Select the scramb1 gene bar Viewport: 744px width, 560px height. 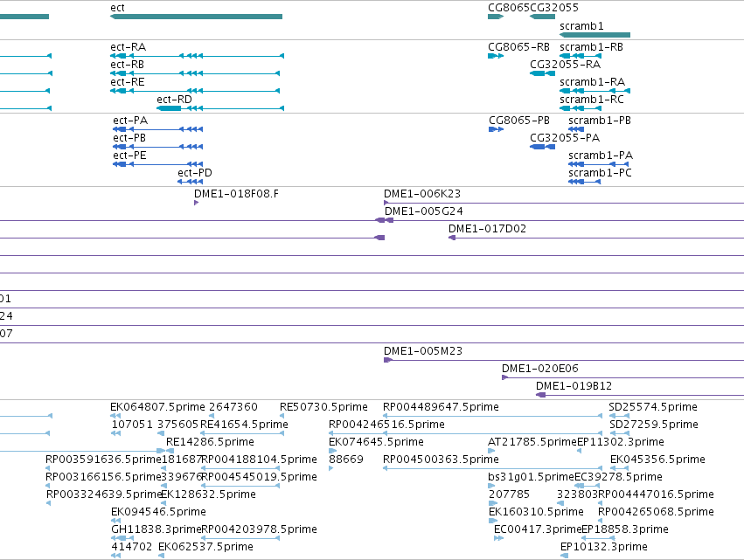[595, 35]
